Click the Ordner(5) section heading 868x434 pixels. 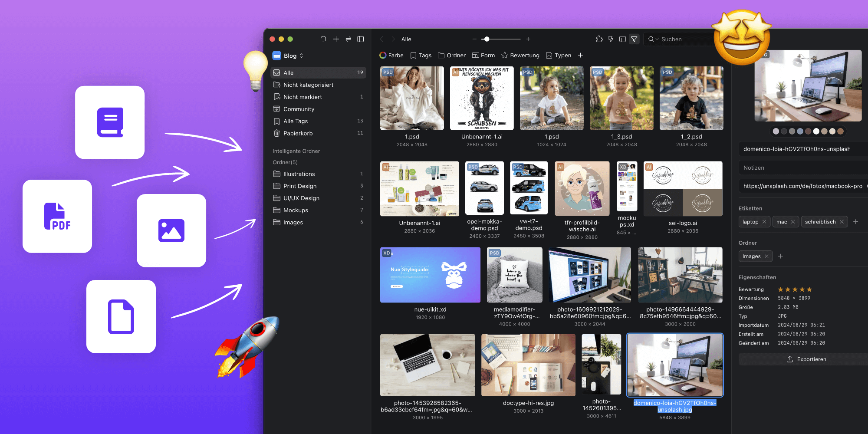pyautogui.click(x=285, y=162)
